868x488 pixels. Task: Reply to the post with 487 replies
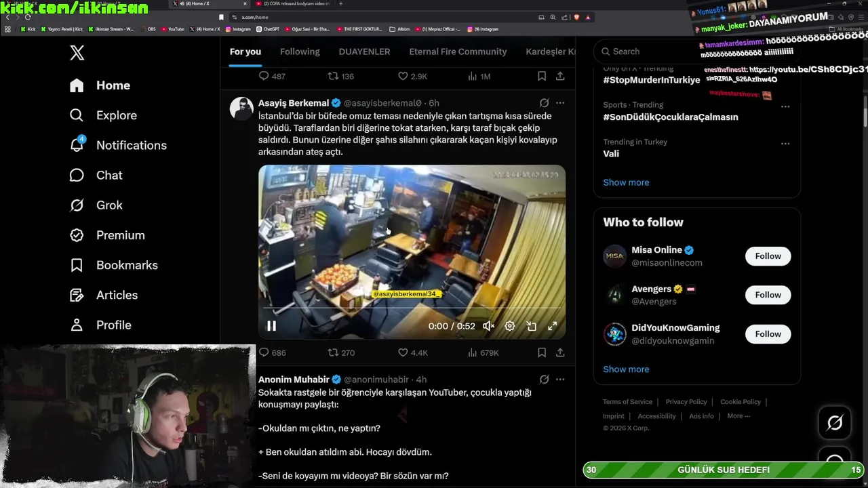pos(273,77)
